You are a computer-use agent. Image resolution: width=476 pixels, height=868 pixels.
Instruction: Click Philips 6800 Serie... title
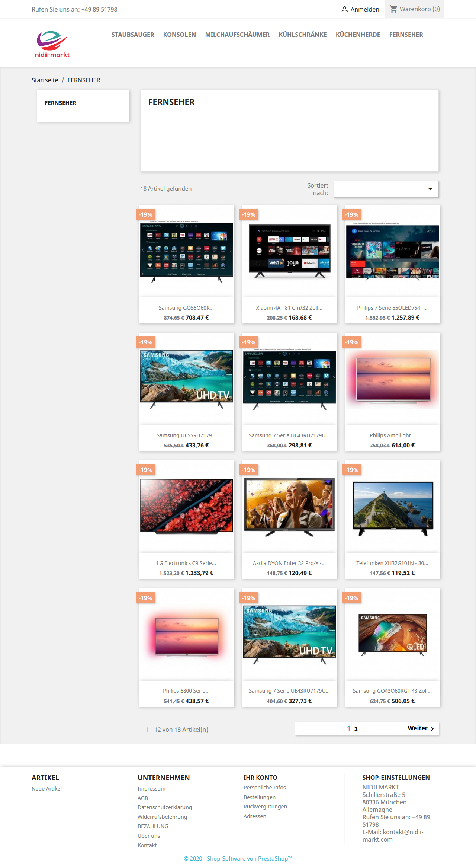(x=186, y=691)
